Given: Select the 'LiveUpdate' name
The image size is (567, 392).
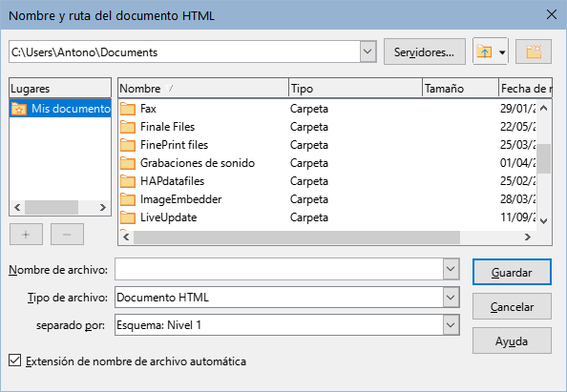Looking at the screenshot, I should tap(169, 217).
